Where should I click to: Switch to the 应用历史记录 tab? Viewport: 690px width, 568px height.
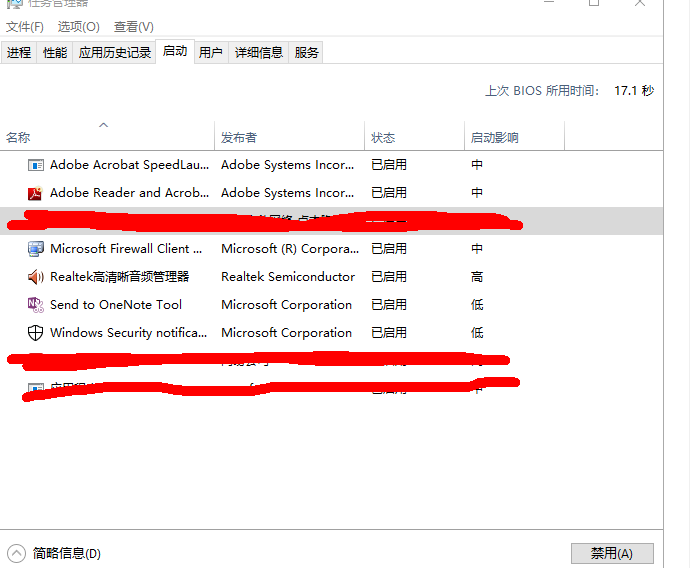[x=114, y=53]
